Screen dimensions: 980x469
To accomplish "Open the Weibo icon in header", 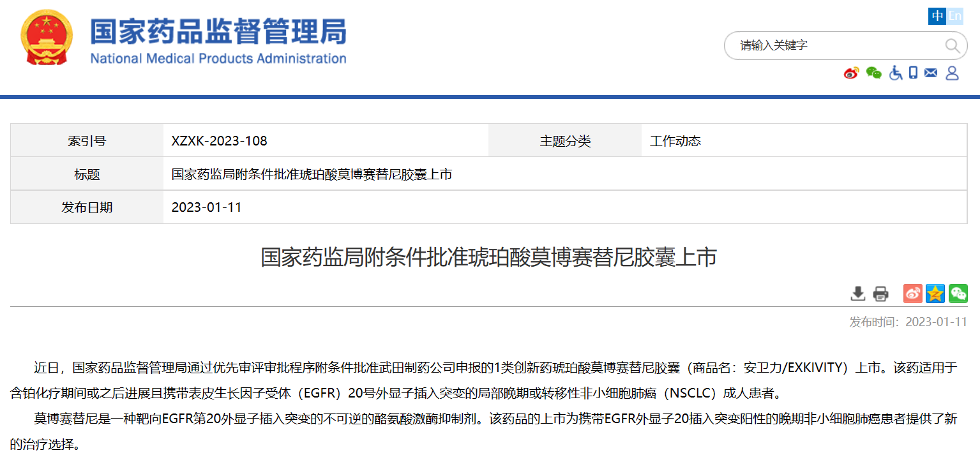I will pos(851,73).
